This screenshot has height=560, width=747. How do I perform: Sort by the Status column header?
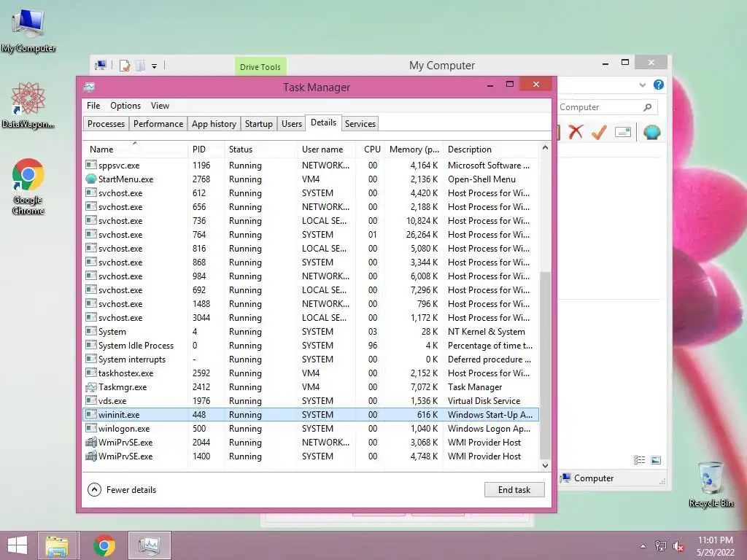click(x=260, y=149)
